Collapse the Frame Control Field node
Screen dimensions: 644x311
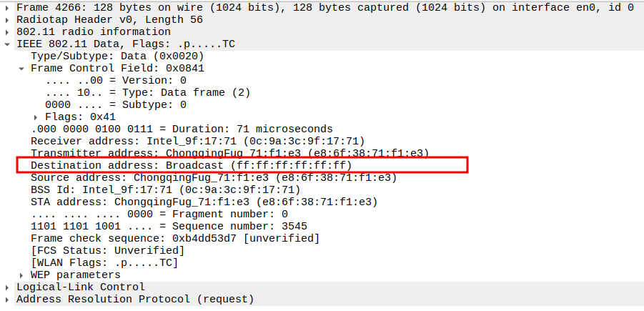pyautogui.click(x=22, y=69)
